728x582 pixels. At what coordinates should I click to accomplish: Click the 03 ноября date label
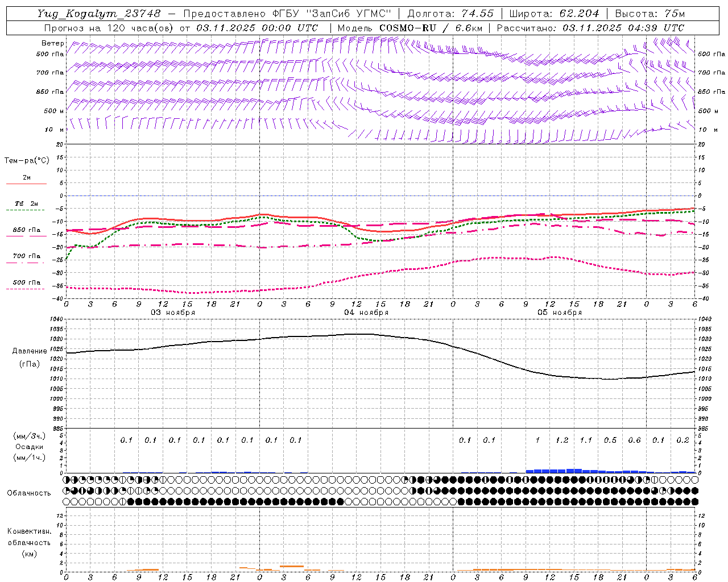(x=173, y=313)
